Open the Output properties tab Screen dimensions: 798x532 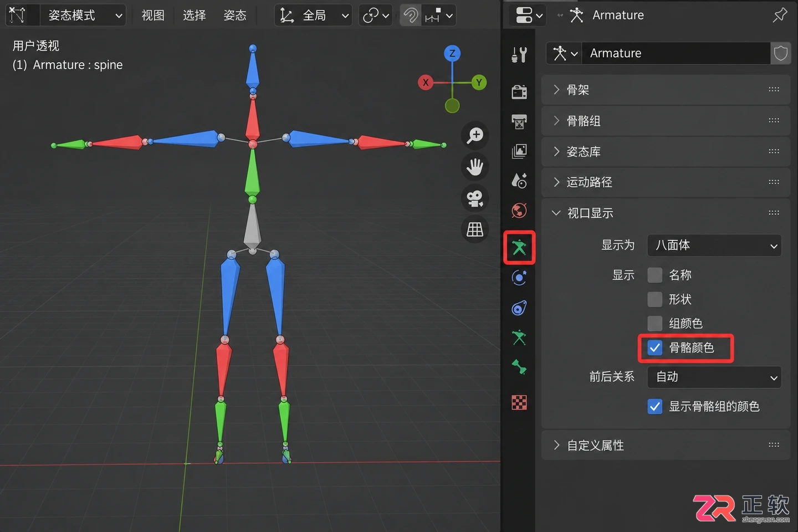coord(519,121)
